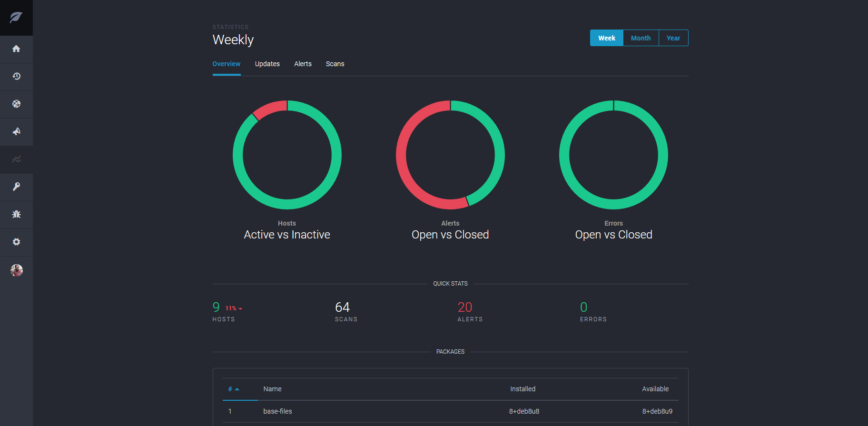Open the settings gear sidebar icon
The height and width of the screenshot is (426, 868).
pyautogui.click(x=16, y=242)
